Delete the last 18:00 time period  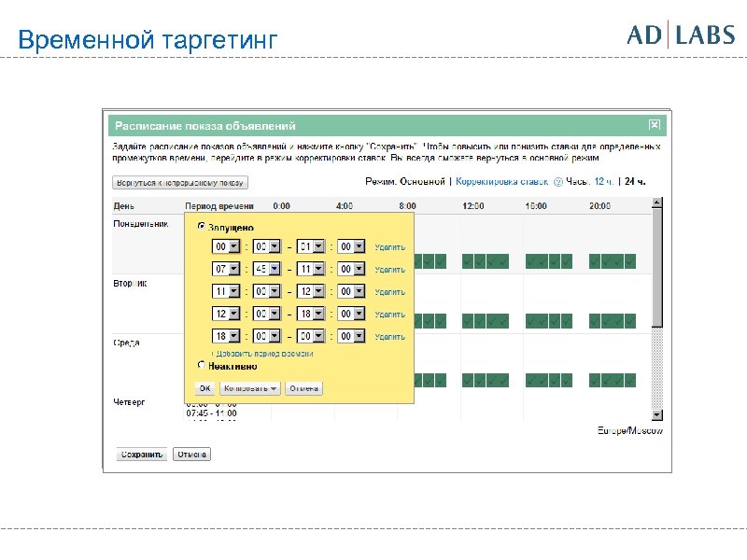point(389,337)
